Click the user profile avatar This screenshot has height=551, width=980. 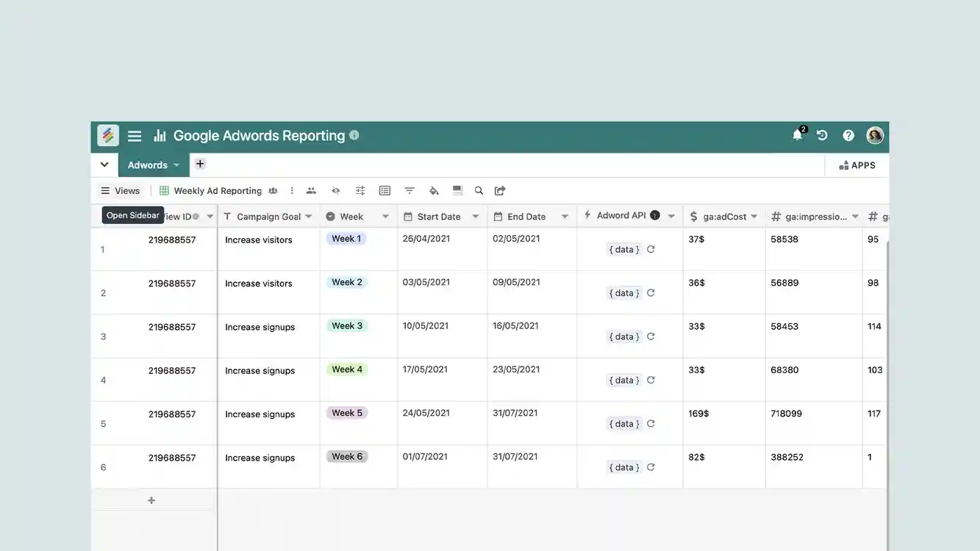[x=873, y=135]
